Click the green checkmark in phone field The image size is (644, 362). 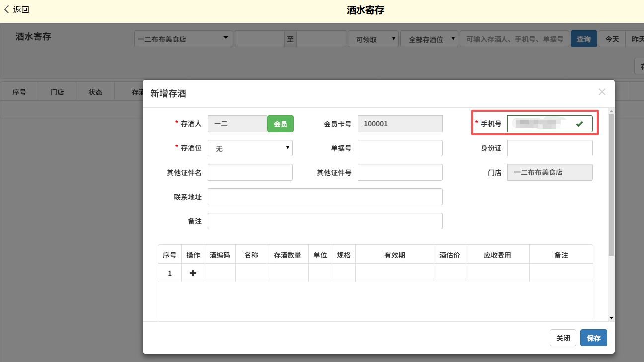click(x=579, y=124)
